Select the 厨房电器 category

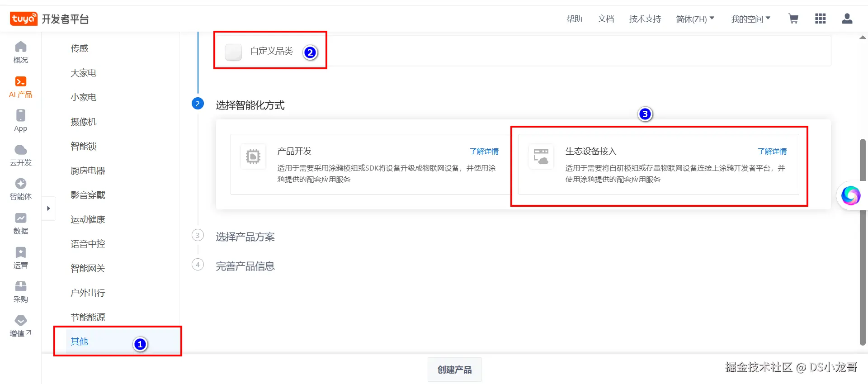pyautogui.click(x=88, y=171)
